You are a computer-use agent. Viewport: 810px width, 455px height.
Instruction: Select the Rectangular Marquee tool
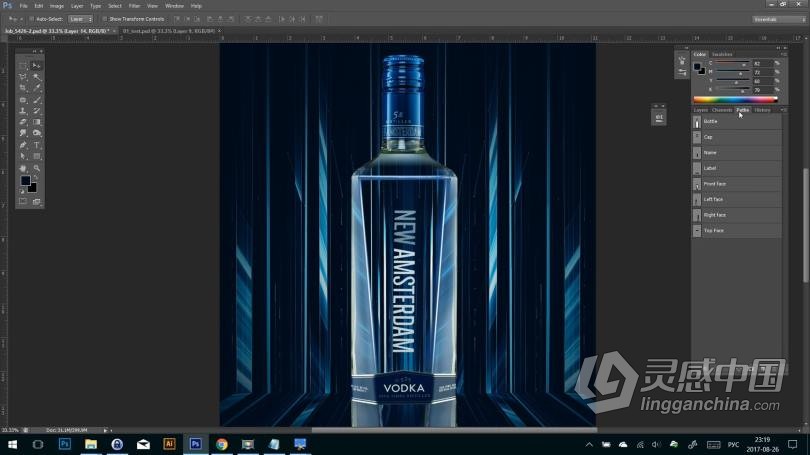tap(23, 66)
